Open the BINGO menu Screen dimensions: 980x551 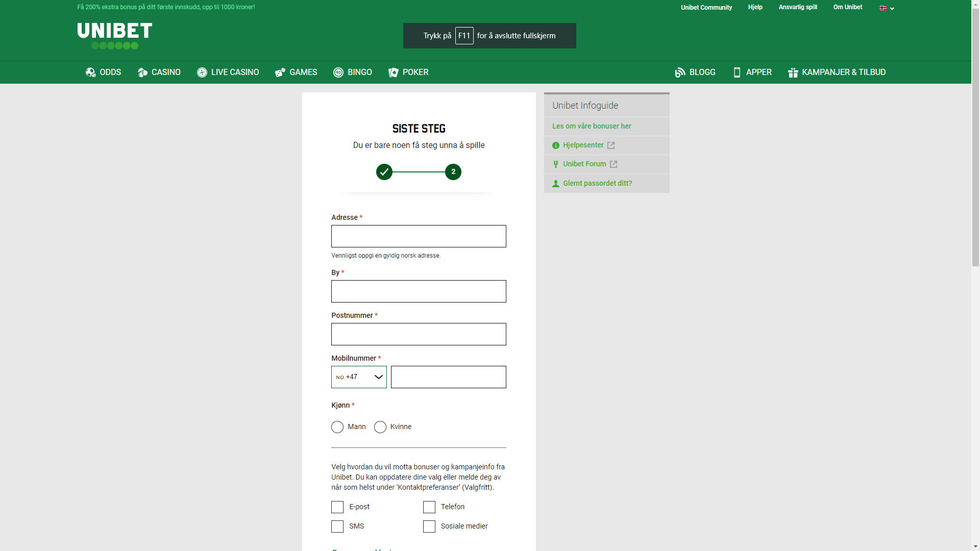(353, 72)
